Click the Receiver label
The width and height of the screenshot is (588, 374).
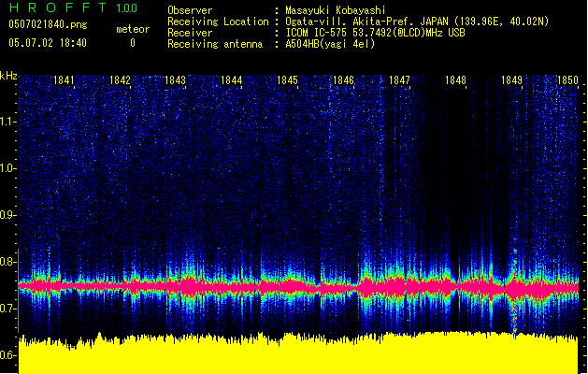click(190, 33)
